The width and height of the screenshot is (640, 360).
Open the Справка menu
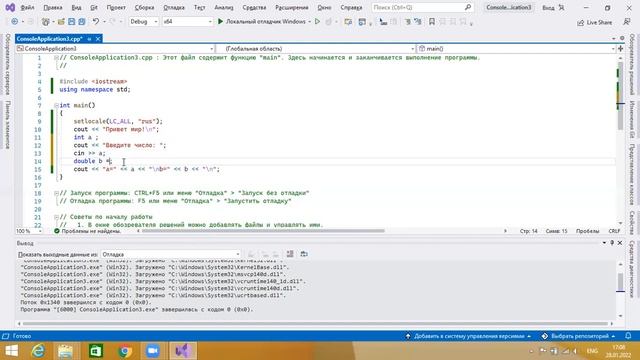tap(351, 7)
